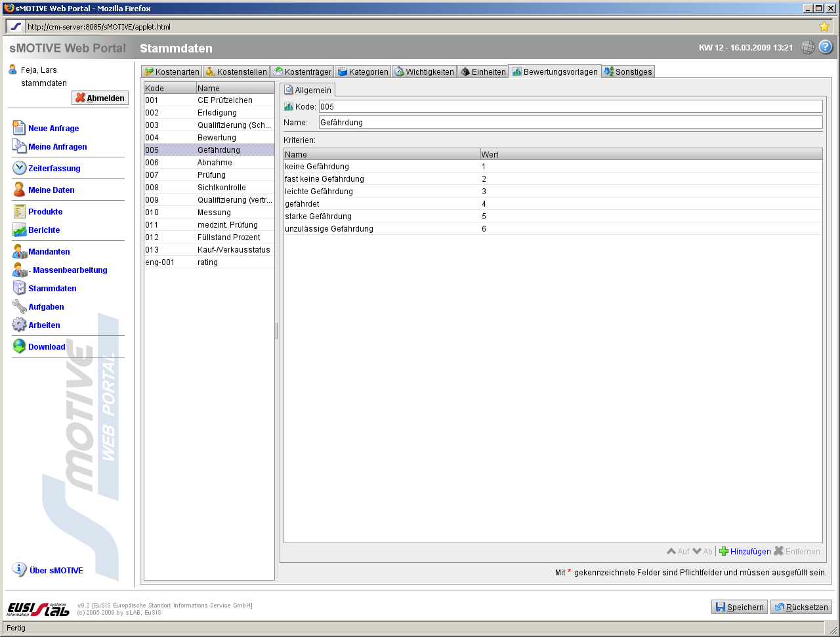Image resolution: width=840 pixels, height=637 pixels.
Task: Click the Meine Anfragen icon
Action: click(19, 146)
